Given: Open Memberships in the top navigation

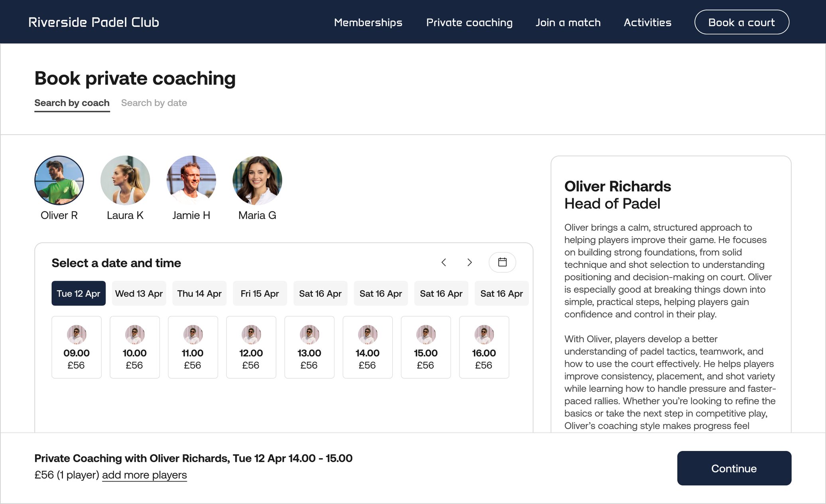Looking at the screenshot, I should (368, 22).
